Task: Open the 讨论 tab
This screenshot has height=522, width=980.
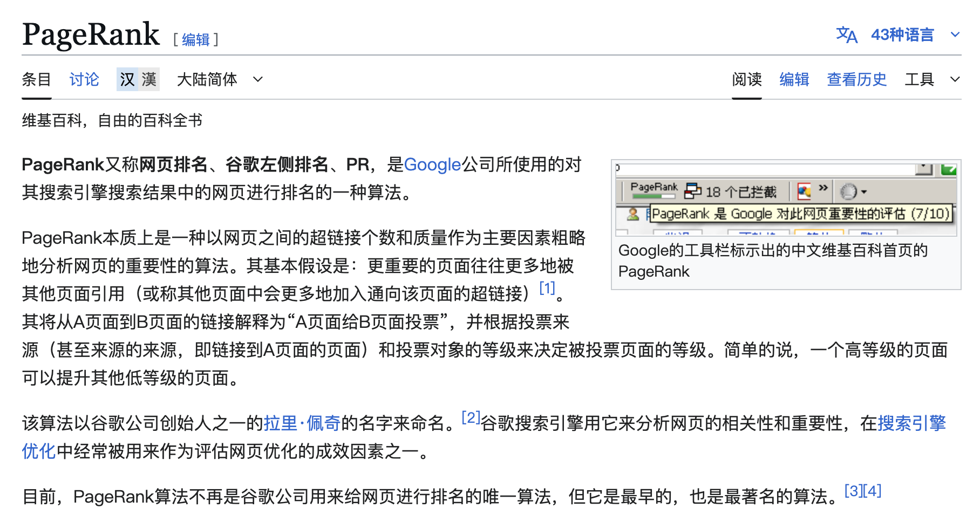Action: click(x=84, y=79)
